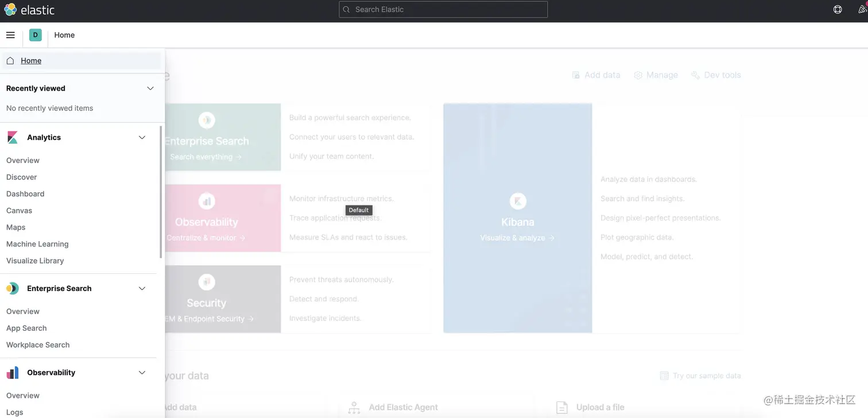
Task: Open the Kibana Visualize & analyze card
Action: click(x=518, y=218)
